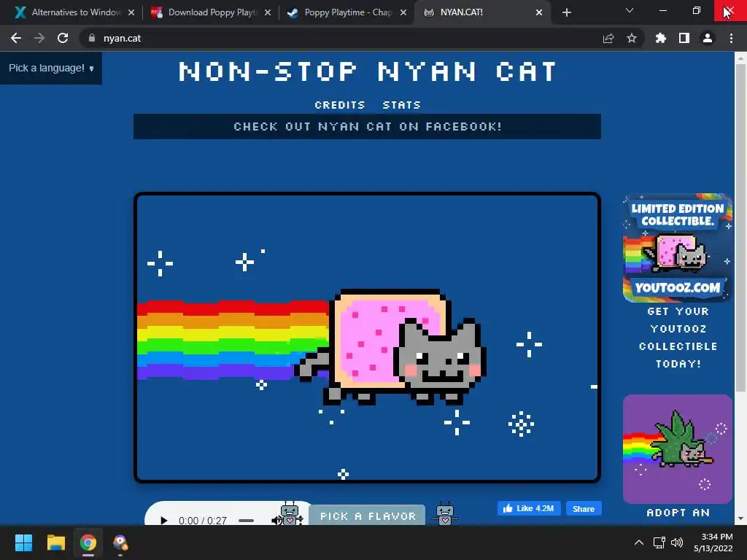Click Check out Nyan Cat on Facebook banner
Viewport: 747px width, 560px height.
368,126
